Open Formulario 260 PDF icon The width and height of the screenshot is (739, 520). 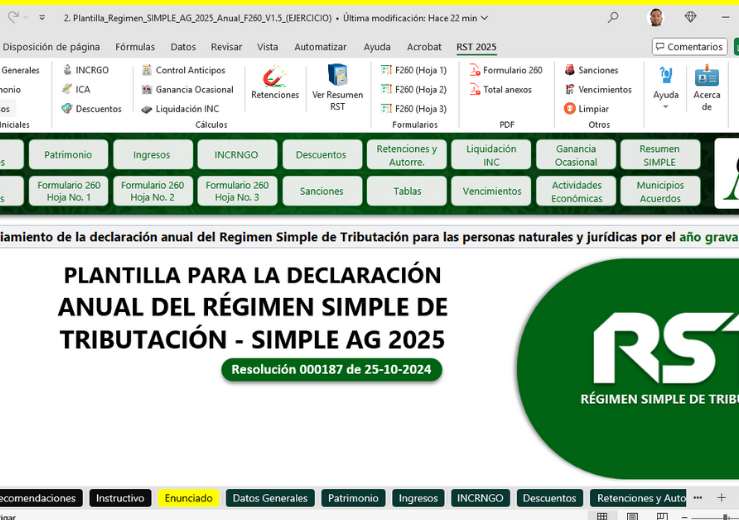tap(475, 70)
